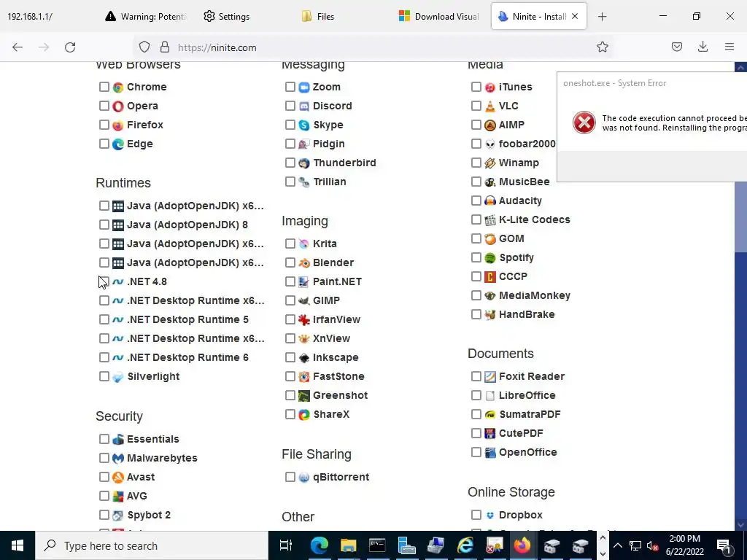The height and width of the screenshot is (560, 747).
Task: Check the K-Lite Codecs checkbox
Action: 476,219
